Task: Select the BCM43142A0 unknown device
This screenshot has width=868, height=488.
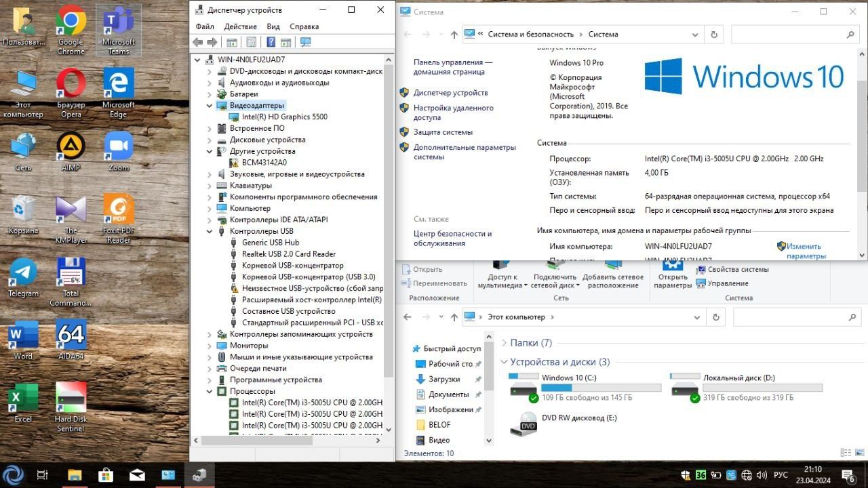Action: click(x=258, y=163)
